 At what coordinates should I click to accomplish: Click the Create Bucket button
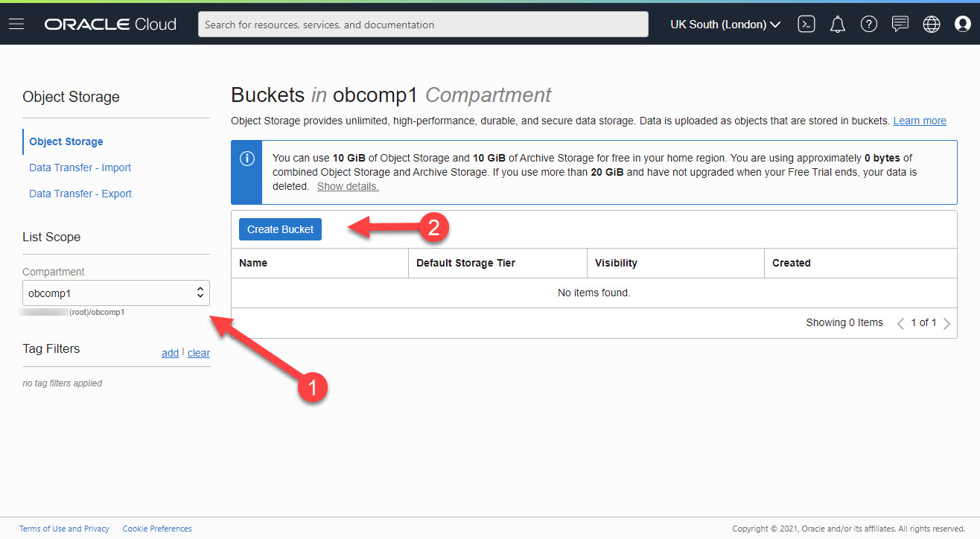click(x=280, y=229)
